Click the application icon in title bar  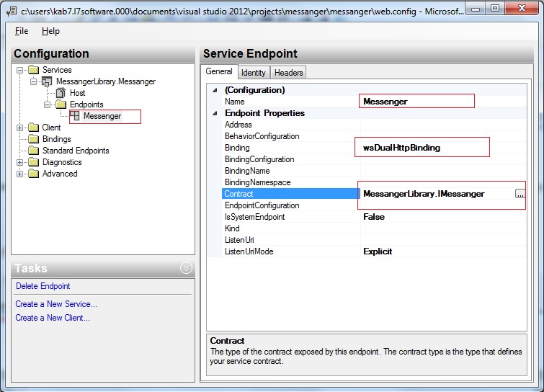click(12, 11)
